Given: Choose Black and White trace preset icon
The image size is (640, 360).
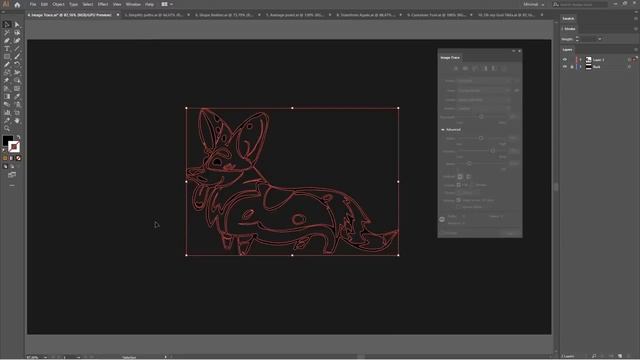Looking at the screenshot, I should (x=494, y=69).
